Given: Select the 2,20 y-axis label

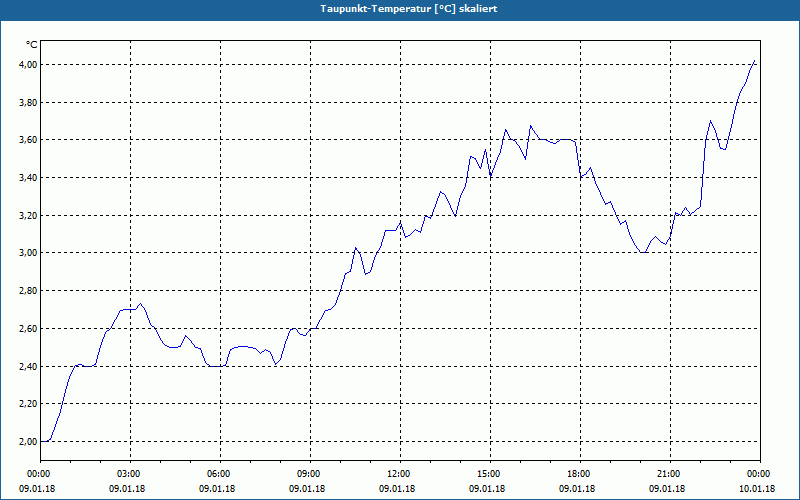Looking at the screenshot, I should (29, 404).
